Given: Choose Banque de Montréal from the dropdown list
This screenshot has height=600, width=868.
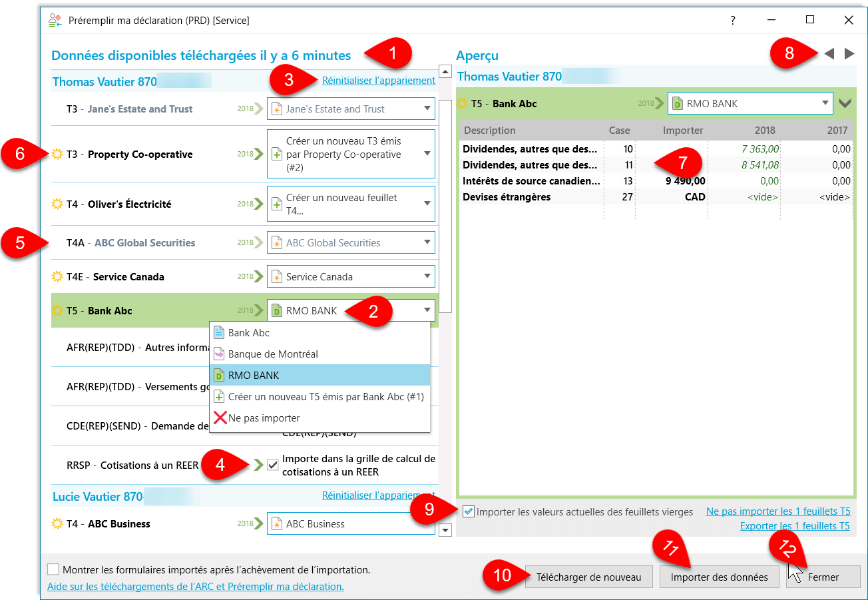Looking at the screenshot, I should tap(320, 354).
